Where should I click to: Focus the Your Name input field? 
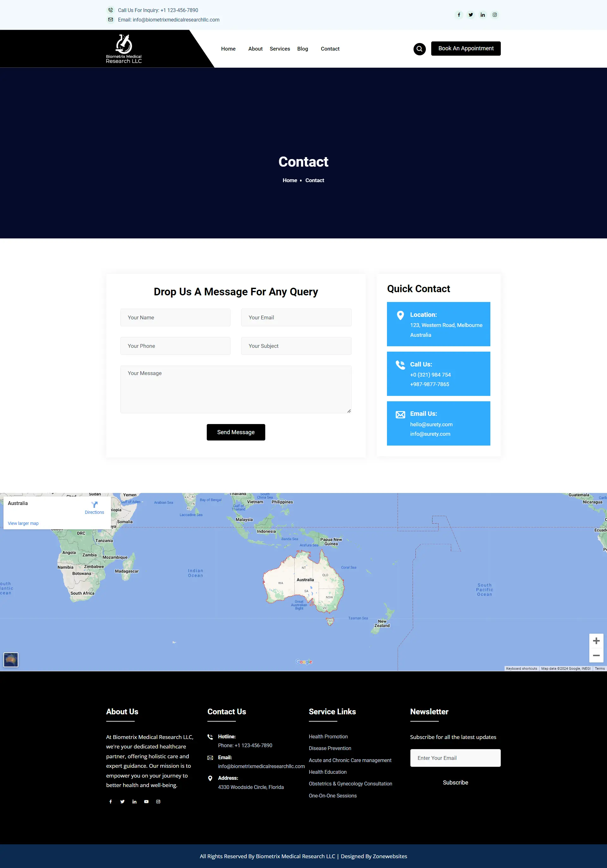pos(175,317)
